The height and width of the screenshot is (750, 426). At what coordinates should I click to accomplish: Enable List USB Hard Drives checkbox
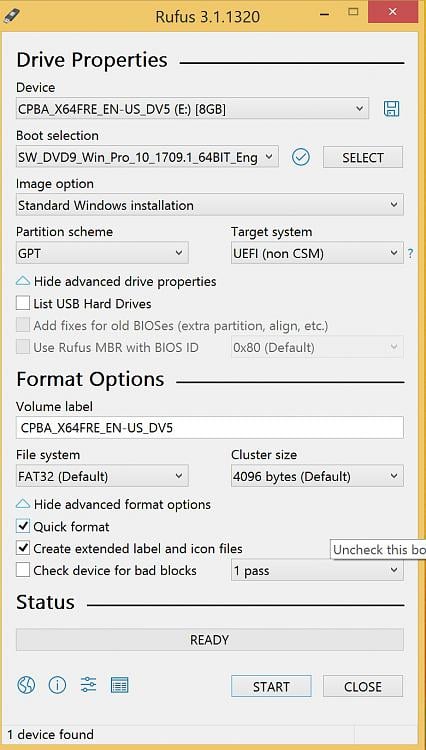click(x=22, y=303)
